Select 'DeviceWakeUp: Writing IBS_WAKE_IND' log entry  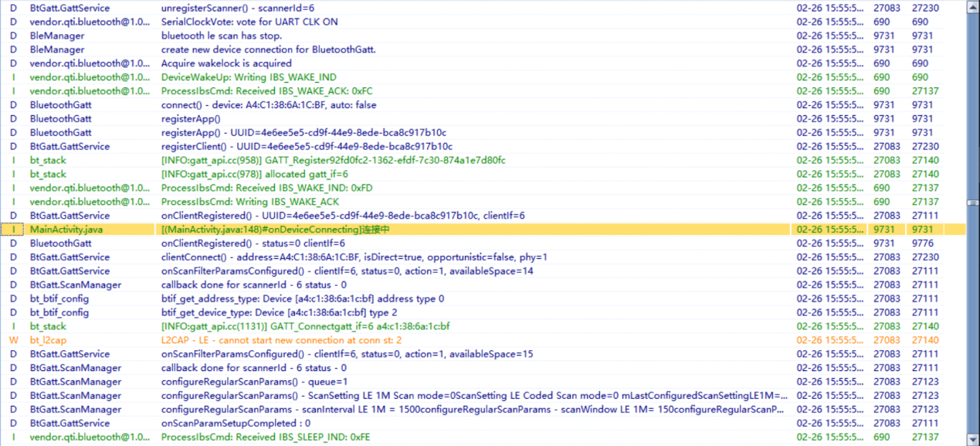pos(483,77)
